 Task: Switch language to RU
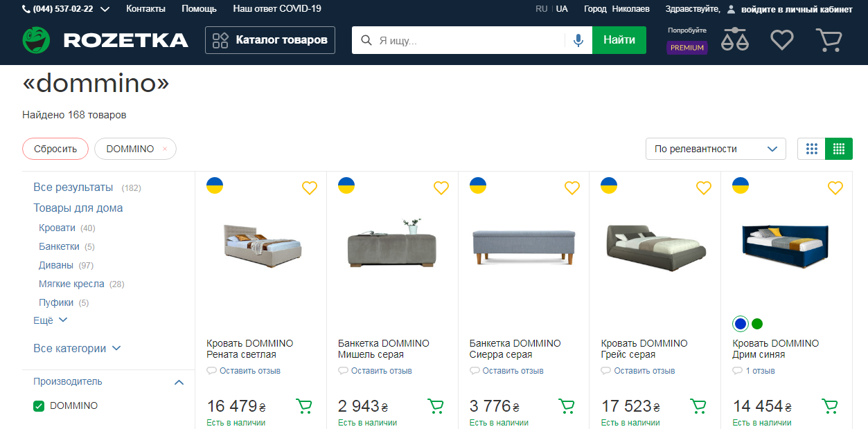click(542, 9)
